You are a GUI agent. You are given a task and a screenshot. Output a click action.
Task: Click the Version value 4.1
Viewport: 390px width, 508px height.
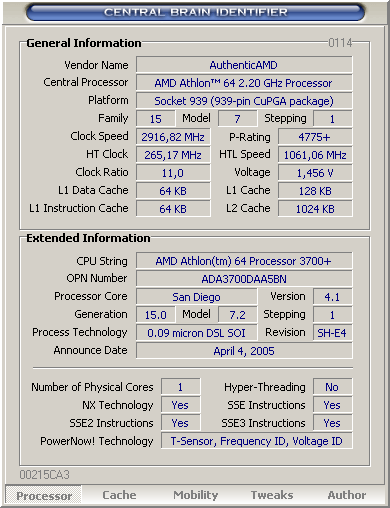(332, 297)
